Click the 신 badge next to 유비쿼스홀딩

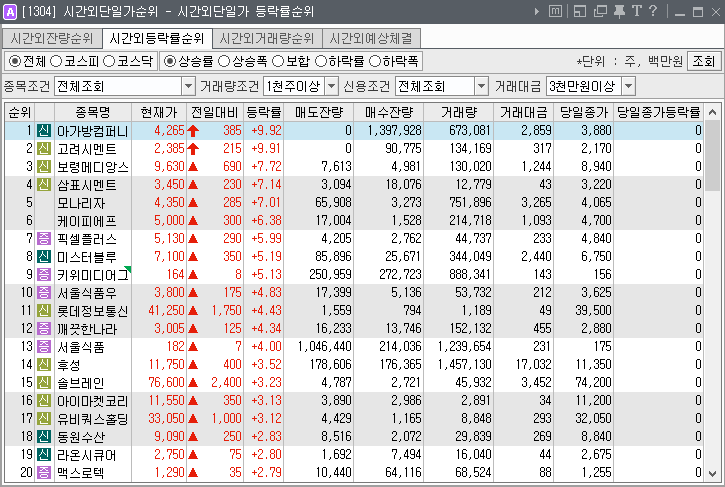(x=44, y=419)
